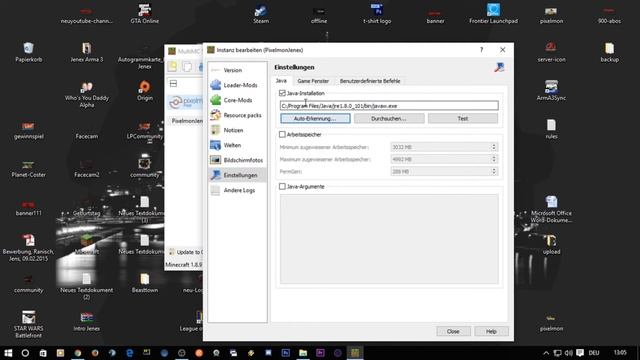Viewport: 640px width, 360px height.
Task: Switch to the Game Fenster tab
Action: click(313, 81)
